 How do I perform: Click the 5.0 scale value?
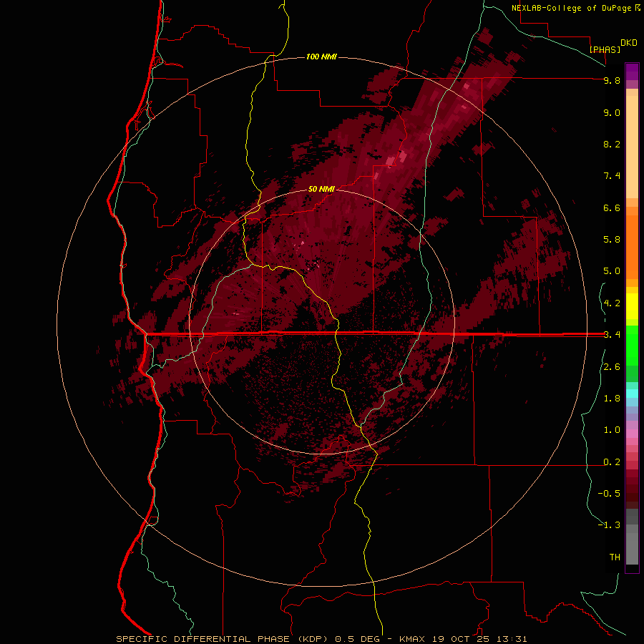click(x=612, y=271)
